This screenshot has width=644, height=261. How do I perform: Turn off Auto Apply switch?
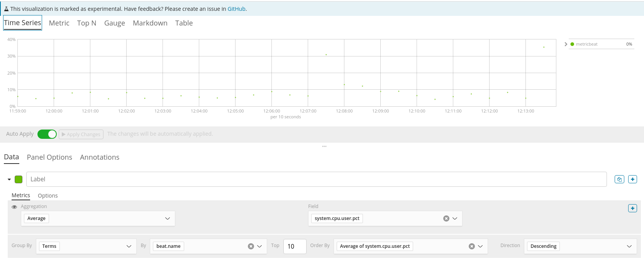coord(47,134)
